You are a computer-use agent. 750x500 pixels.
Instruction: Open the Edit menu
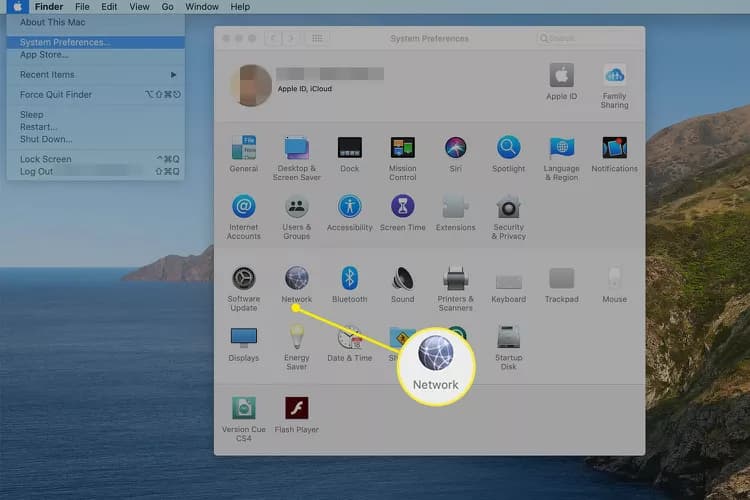pos(109,7)
